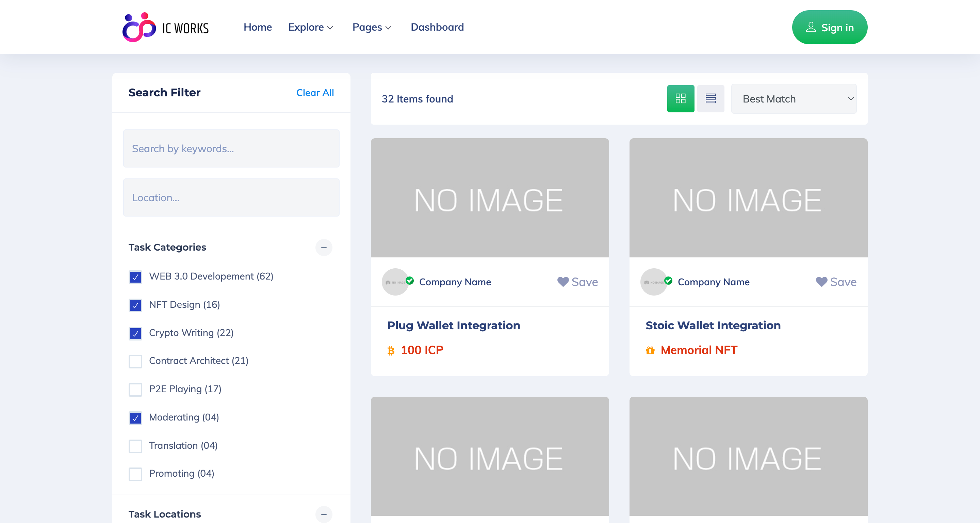
Task: Open the Best Match sort dropdown
Action: (794, 99)
